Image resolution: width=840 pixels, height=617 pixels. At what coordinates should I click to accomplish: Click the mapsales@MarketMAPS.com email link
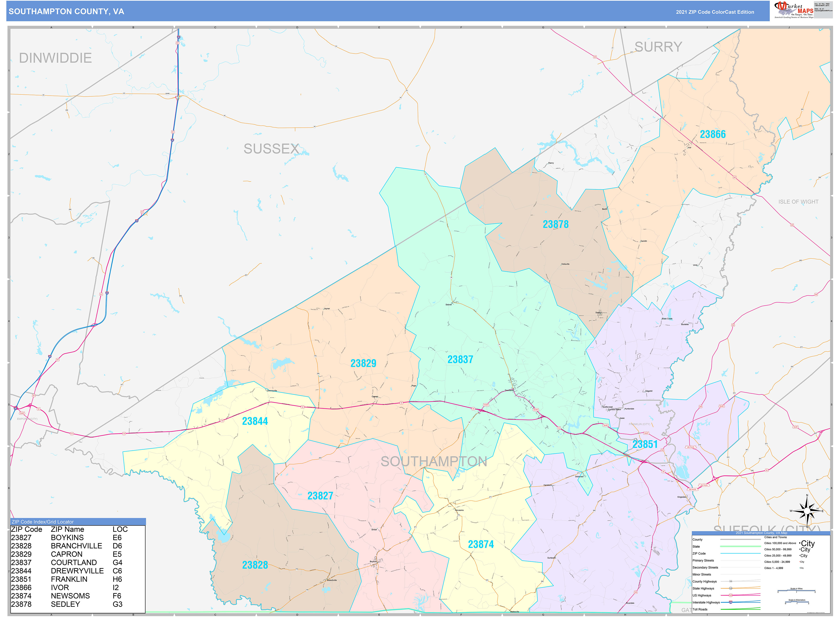click(824, 10)
